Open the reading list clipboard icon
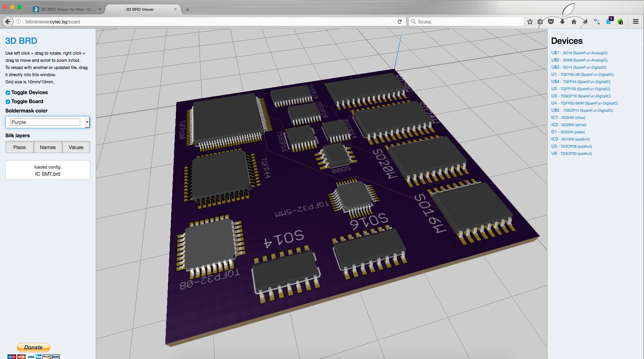The height and width of the screenshot is (359, 644). (540, 22)
